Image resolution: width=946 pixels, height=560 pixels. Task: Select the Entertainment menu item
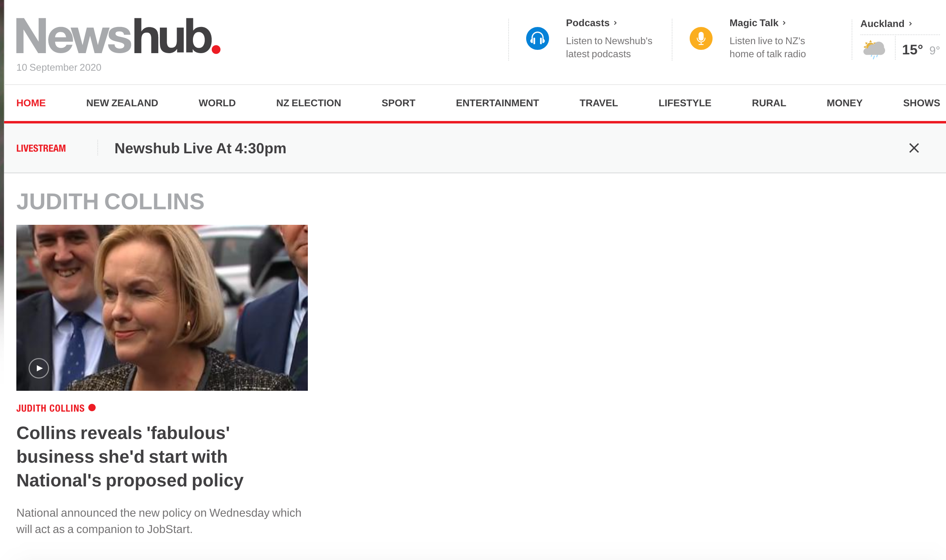498,103
